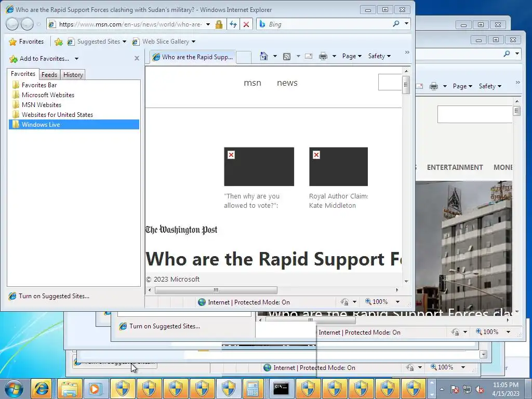This screenshot has width=532, height=399.
Task: Click the Back navigation button
Action: pos(12,24)
